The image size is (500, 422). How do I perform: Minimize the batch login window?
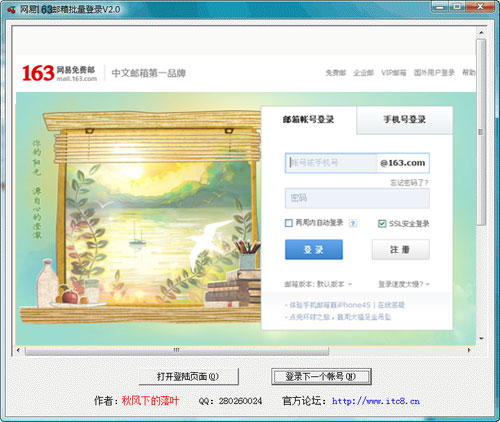pos(440,6)
